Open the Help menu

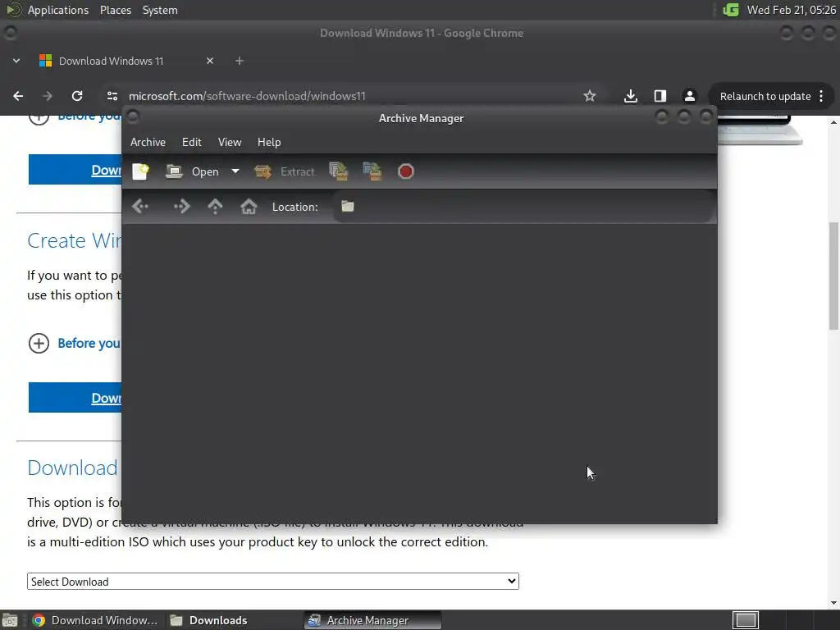coord(269,142)
